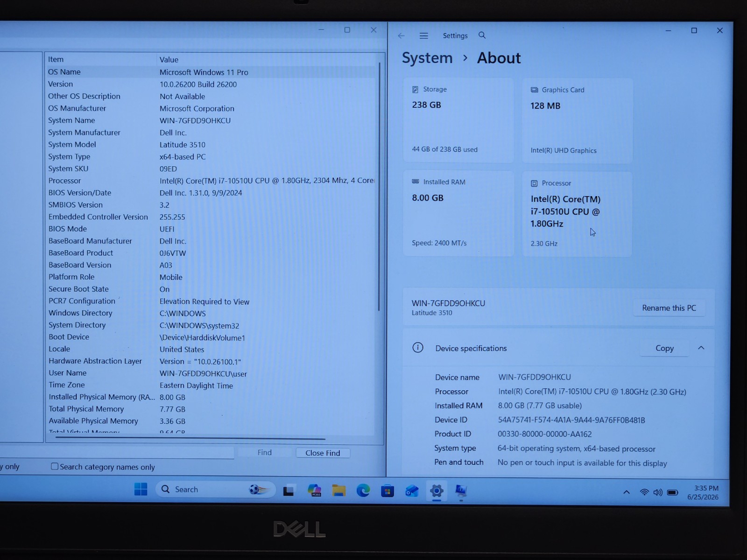The width and height of the screenshot is (747, 560).
Task: Click the horizontal scrollbar below the details list
Action: 190,438
